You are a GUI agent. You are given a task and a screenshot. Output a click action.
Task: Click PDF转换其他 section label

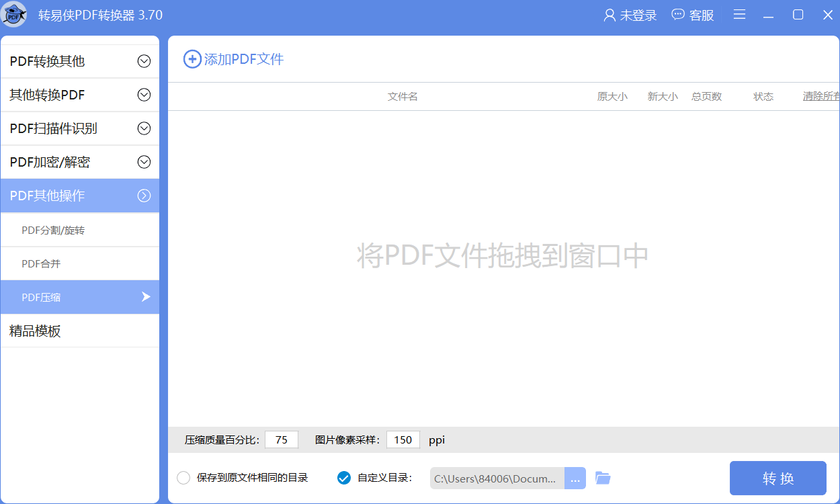(x=47, y=61)
